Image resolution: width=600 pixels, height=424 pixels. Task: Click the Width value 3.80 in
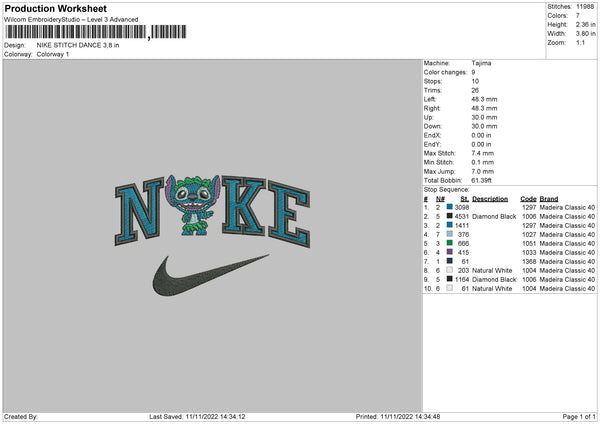pyautogui.click(x=585, y=34)
